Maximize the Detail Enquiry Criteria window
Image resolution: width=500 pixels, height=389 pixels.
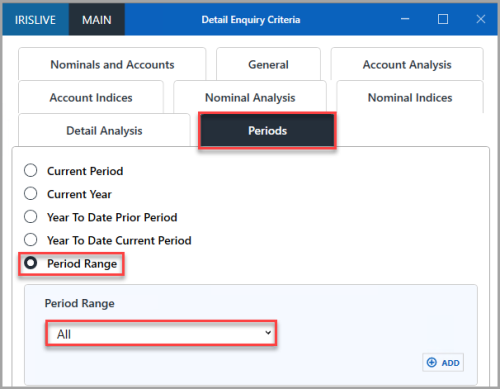coord(443,19)
